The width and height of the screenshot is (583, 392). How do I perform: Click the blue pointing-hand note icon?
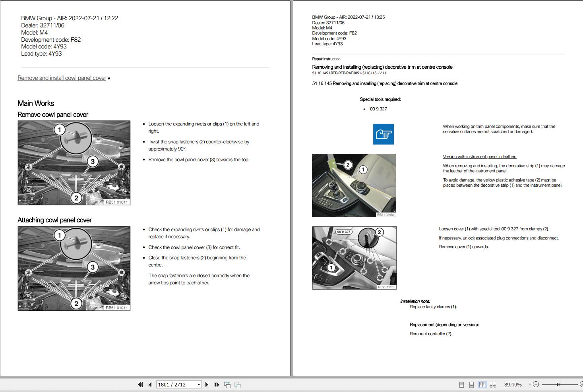tap(384, 134)
